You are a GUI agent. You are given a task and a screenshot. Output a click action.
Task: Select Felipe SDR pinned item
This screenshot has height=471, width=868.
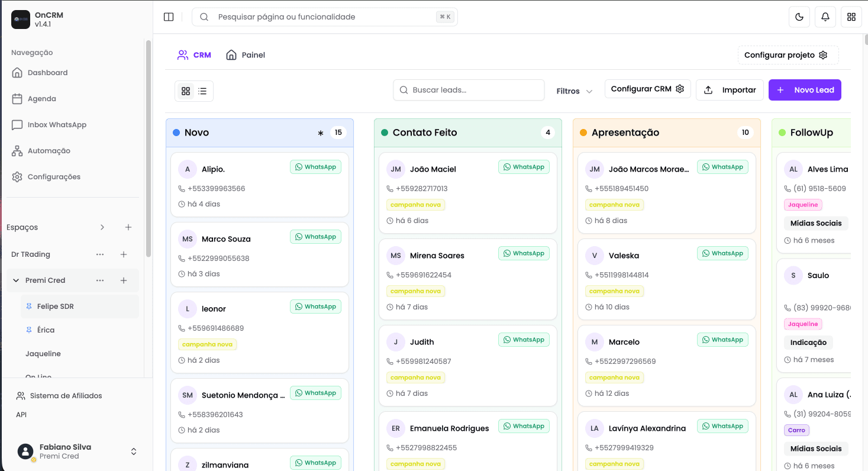(x=80, y=307)
